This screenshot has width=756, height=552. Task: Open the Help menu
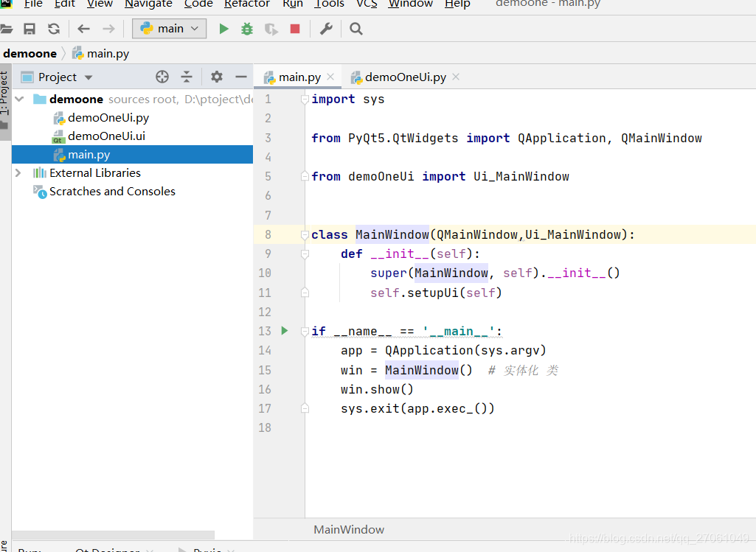pos(457,4)
